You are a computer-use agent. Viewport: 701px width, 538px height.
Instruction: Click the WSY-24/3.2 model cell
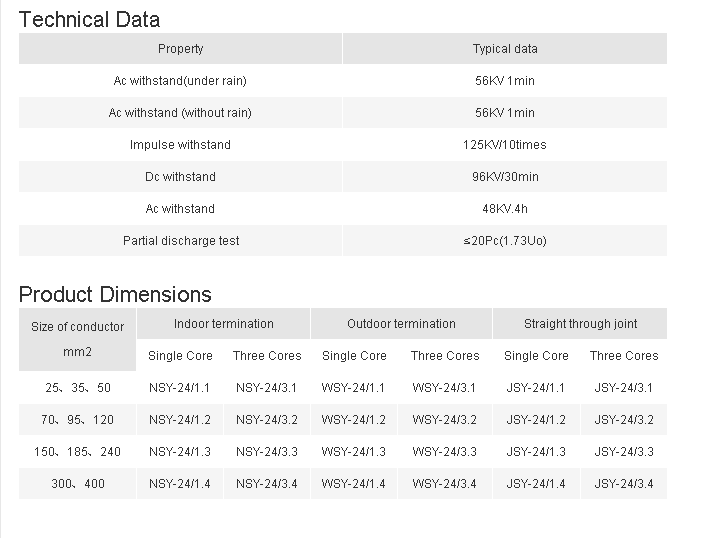coord(444,420)
